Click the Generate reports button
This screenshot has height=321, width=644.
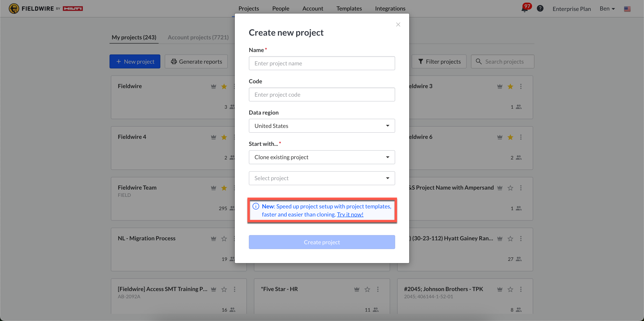pos(196,61)
